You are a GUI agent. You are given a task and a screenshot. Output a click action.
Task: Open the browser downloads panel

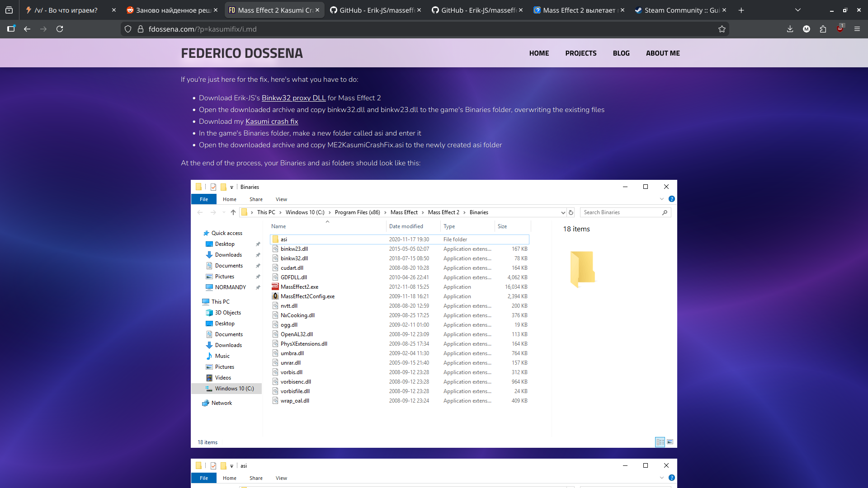point(790,29)
